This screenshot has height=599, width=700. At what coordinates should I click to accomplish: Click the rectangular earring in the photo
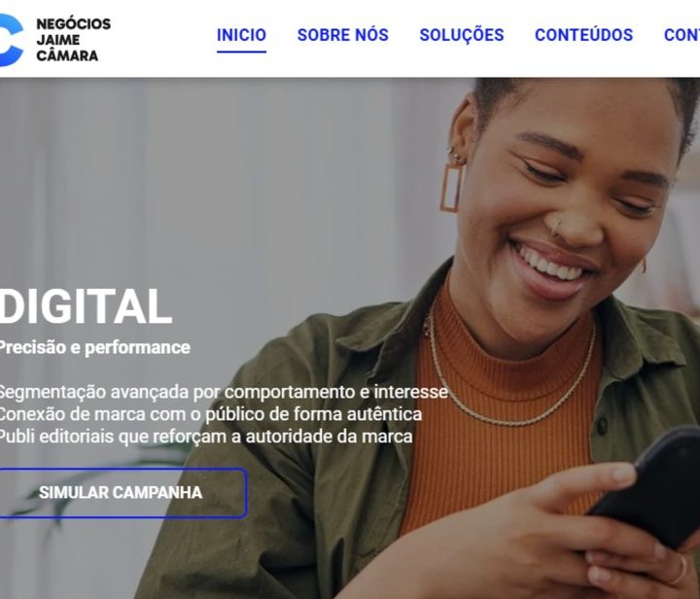point(452,188)
